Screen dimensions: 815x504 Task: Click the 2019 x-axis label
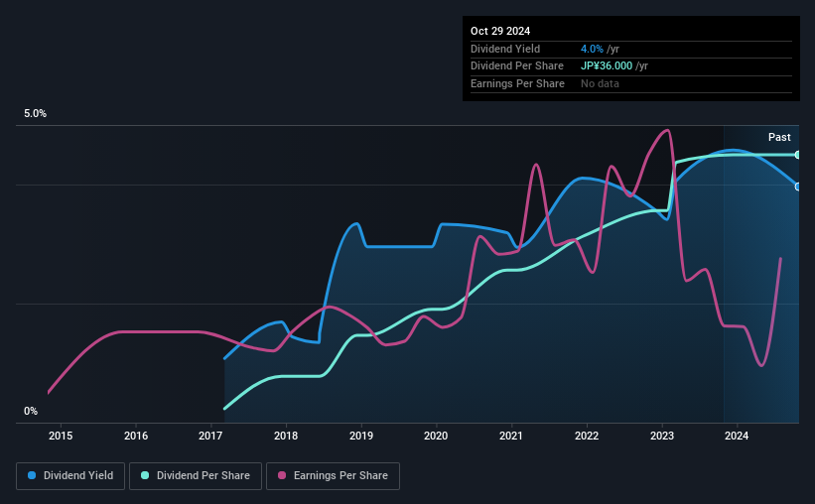click(x=360, y=436)
